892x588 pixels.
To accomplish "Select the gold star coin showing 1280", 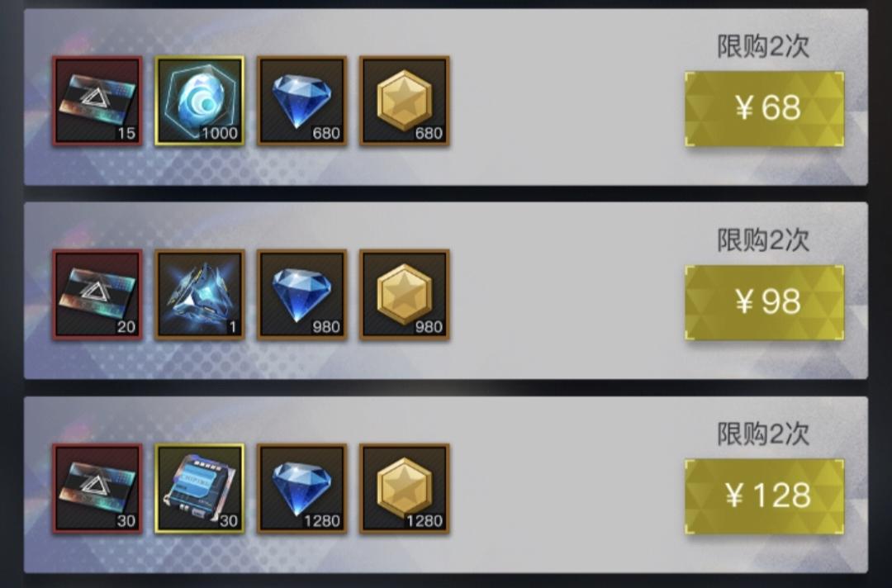I will (405, 488).
